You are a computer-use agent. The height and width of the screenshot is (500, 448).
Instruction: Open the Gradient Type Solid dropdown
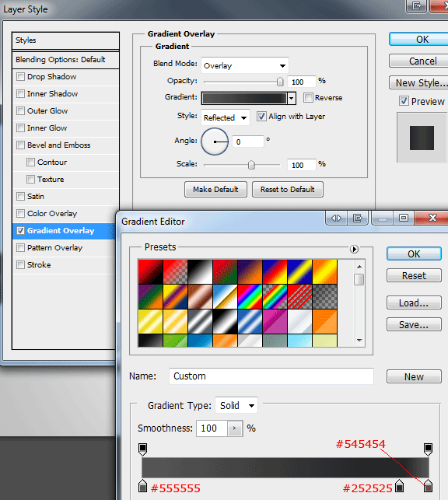coord(236,406)
